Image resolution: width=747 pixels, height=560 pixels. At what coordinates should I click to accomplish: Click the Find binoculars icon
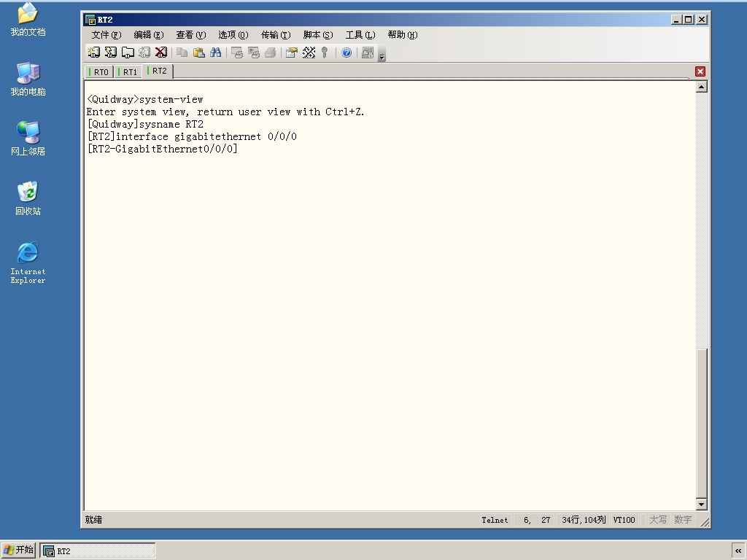point(215,52)
